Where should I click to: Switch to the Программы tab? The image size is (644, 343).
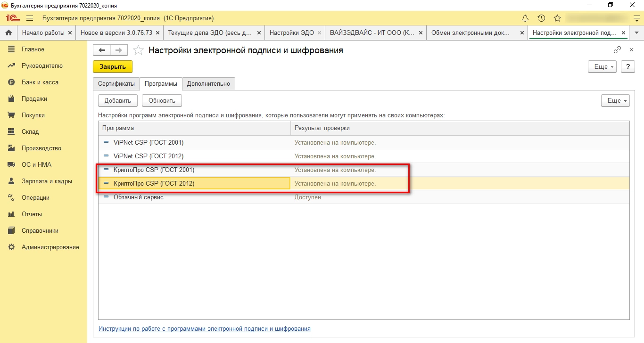pos(161,84)
